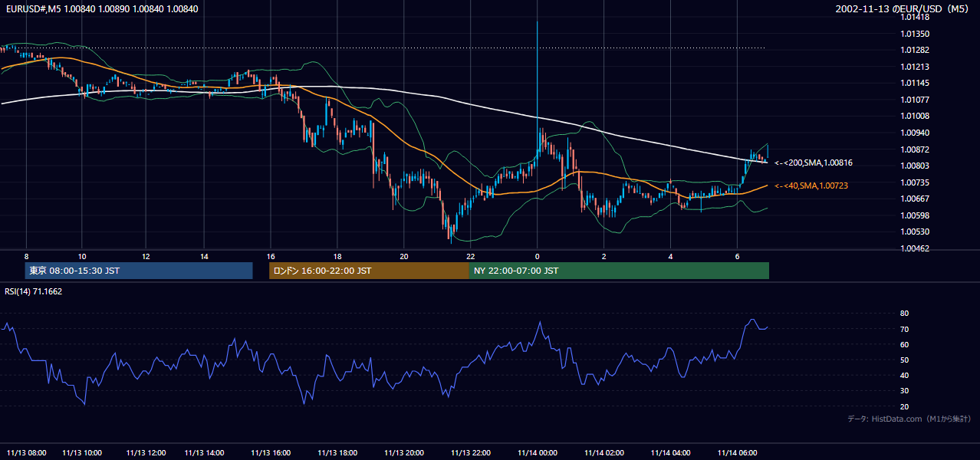Click RSI scale value 80
This screenshot has height=460, width=980.
click(x=905, y=314)
